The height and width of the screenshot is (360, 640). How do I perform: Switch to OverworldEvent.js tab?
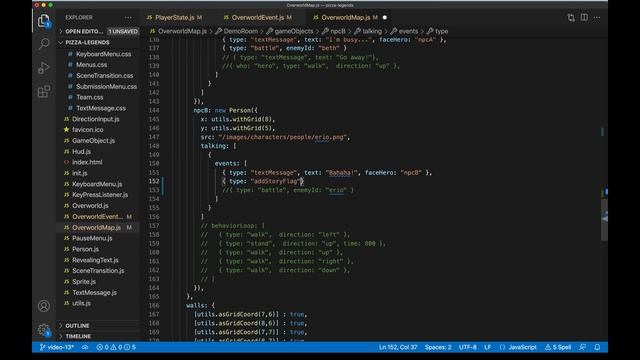(258, 18)
